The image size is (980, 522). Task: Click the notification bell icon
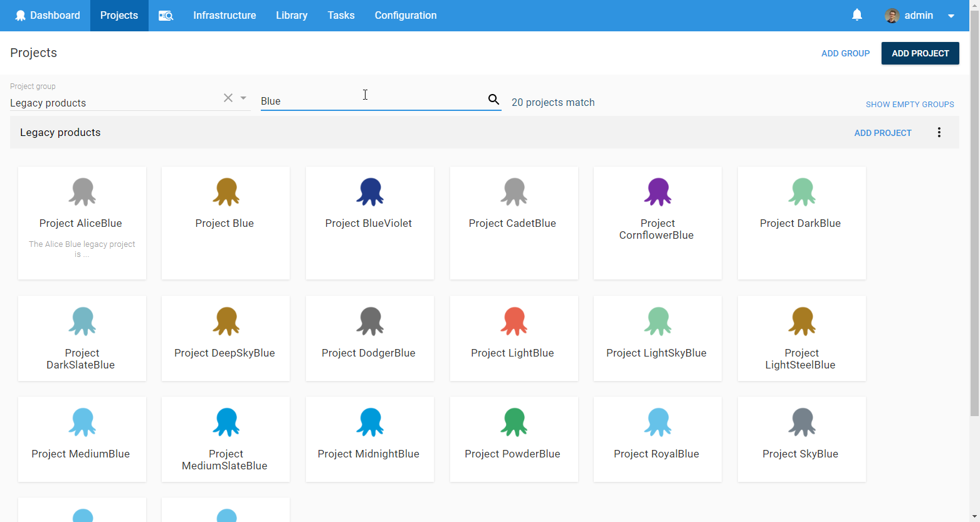(x=858, y=15)
